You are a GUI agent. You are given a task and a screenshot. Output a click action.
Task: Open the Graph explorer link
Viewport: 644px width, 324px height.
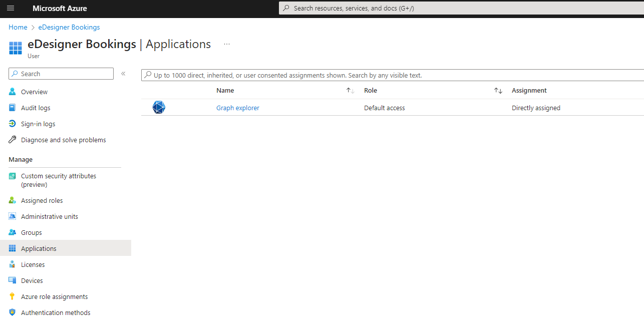pyautogui.click(x=238, y=108)
